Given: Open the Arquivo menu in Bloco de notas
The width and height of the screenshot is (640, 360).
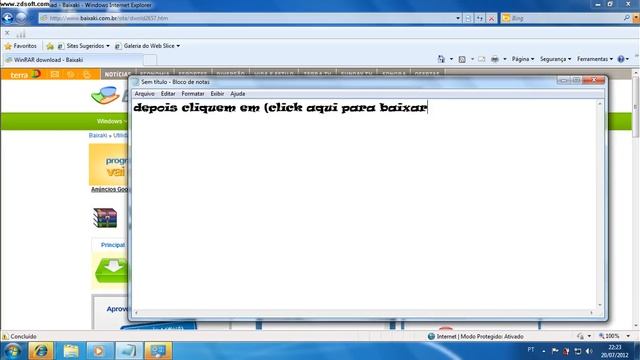Looking at the screenshot, I should point(144,94).
